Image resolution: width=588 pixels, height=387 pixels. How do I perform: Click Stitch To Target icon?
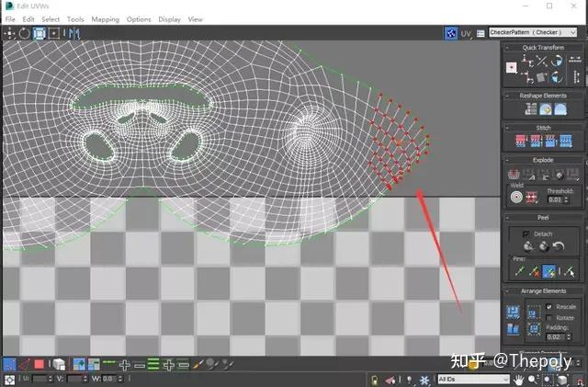521,142
